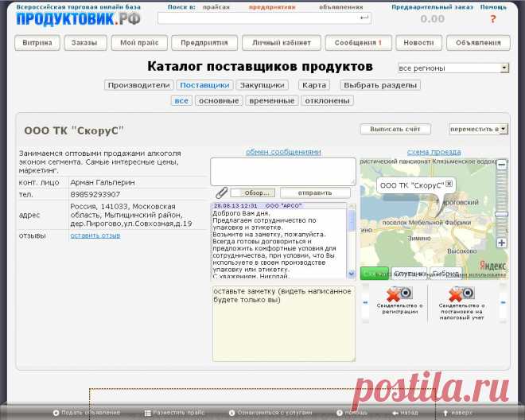The width and height of the screenshot is (525, 420).
Task: Click наверх arrow in bottom bar
Action: point(457,413)
